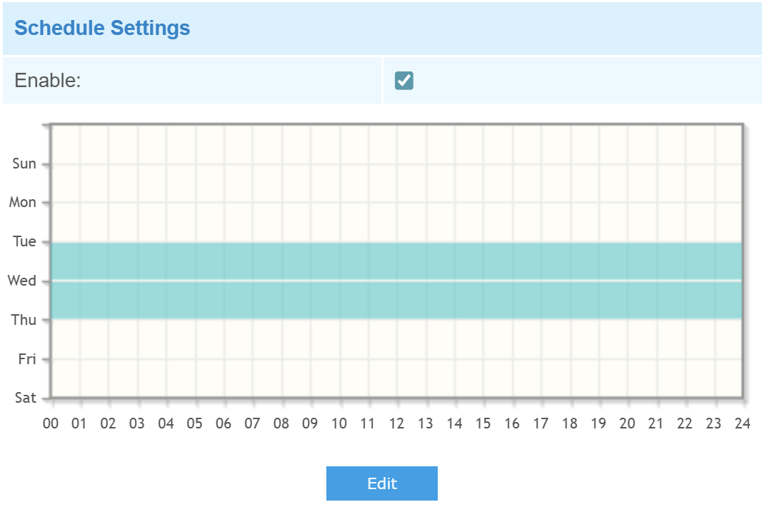The width and height of the screenshot is (767, 532).
Task: Click the 18 hour axis label
Action: coord(569,424)
